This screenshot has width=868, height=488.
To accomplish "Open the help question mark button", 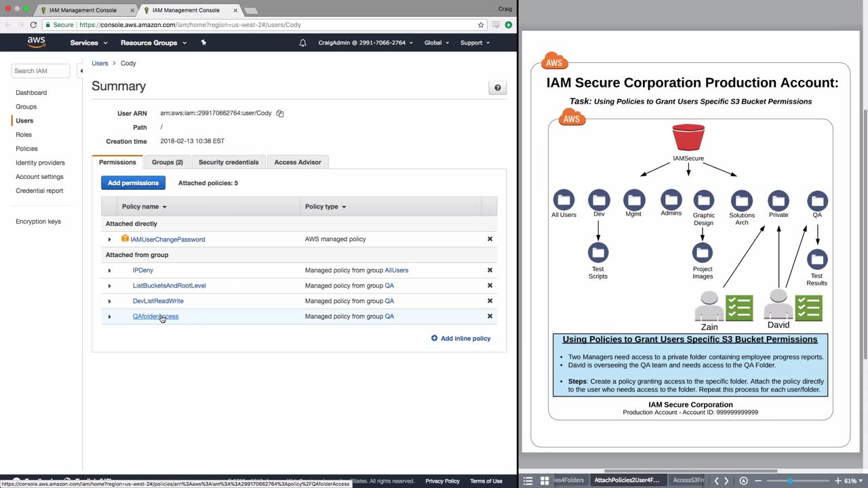I will click(498, 88).
